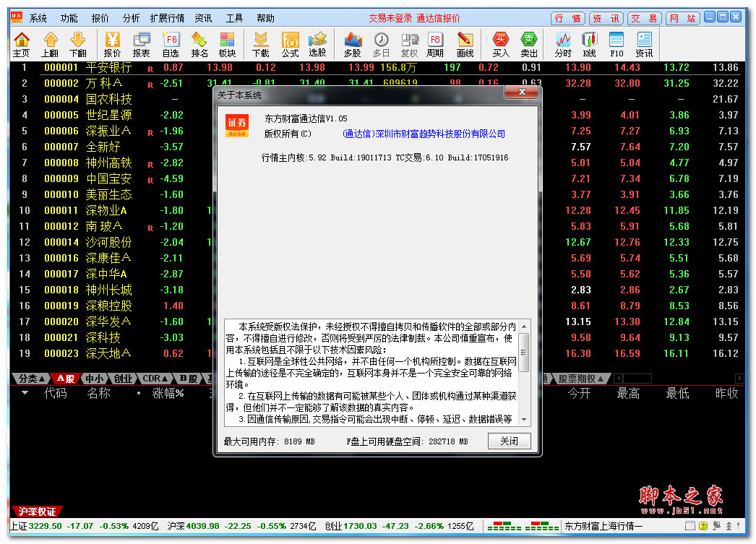
Task: Open the column header dropdown triangle left of 代码
Action: click(25, 393)
